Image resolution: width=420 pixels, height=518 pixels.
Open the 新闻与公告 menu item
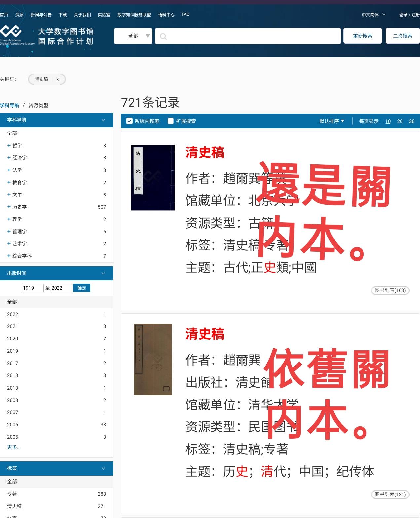41,15
